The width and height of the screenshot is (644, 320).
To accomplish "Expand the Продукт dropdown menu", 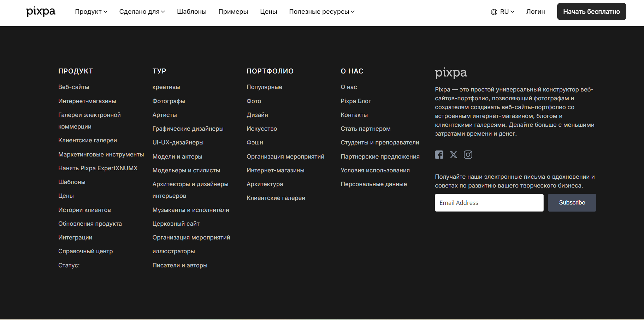I will pyautogui.click(x=91, y=12).
